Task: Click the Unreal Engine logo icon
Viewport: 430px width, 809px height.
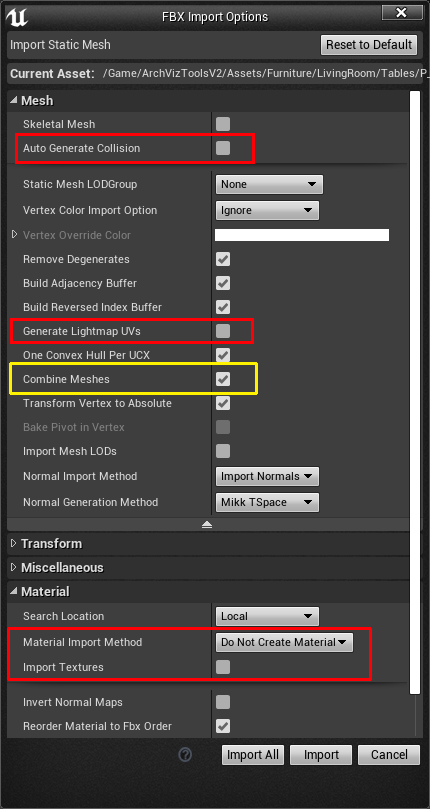Action: [17, 18]
